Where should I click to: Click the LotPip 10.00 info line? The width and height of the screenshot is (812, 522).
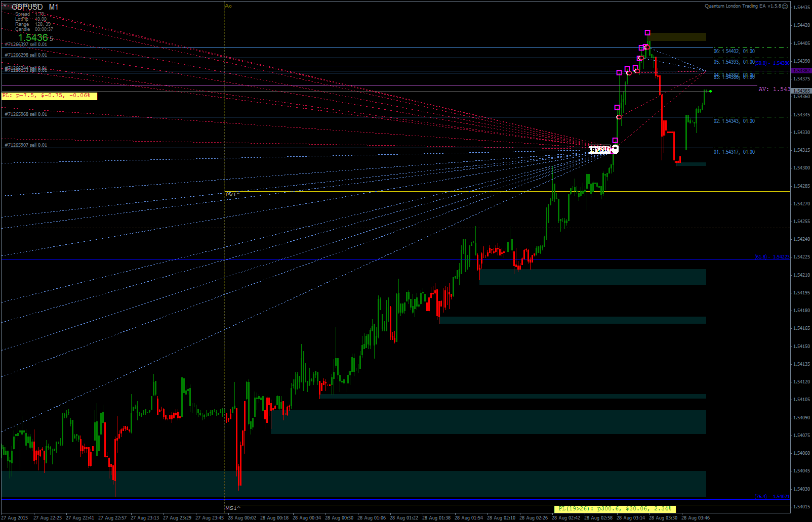click(31, 19)
